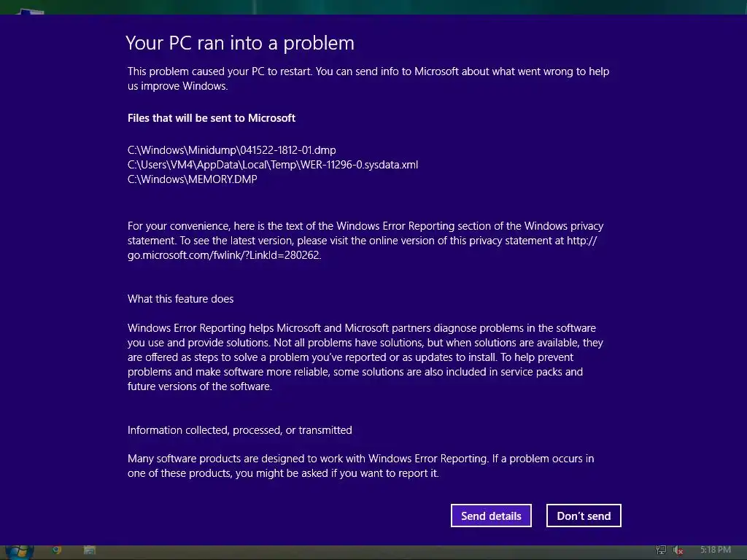Click 'Files that will be sent to Microsoft'
Viewport: 747px width, 560px height.
212,118
